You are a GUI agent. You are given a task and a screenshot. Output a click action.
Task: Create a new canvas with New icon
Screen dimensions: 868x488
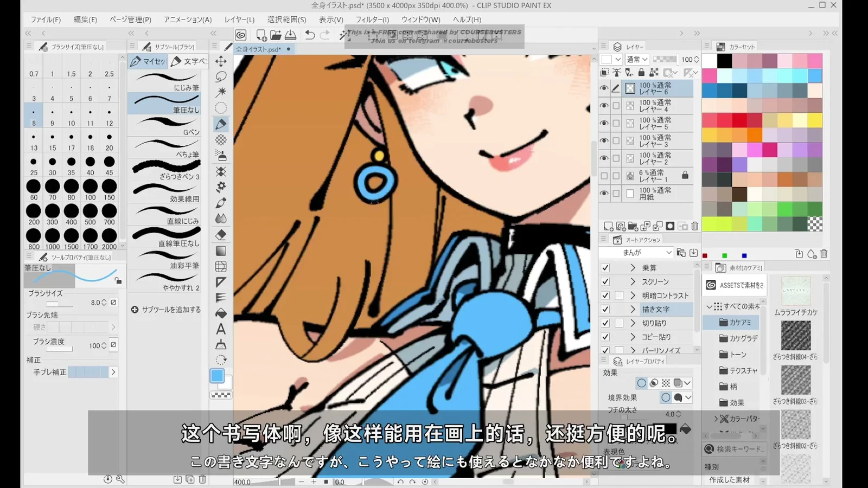coord(261,35)
